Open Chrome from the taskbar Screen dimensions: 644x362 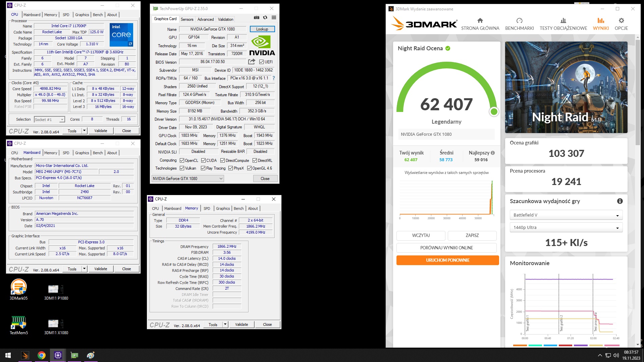42,355
